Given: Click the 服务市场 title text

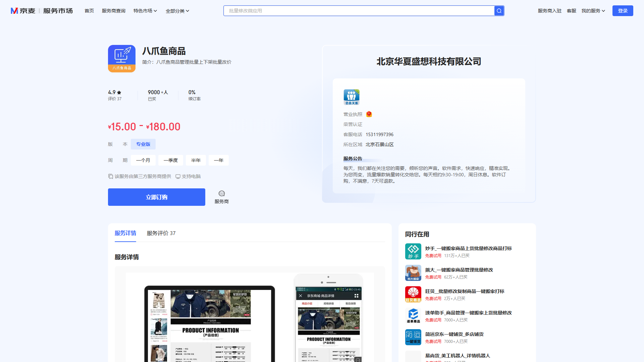Looking at the screenshot, I should (58, 11).
